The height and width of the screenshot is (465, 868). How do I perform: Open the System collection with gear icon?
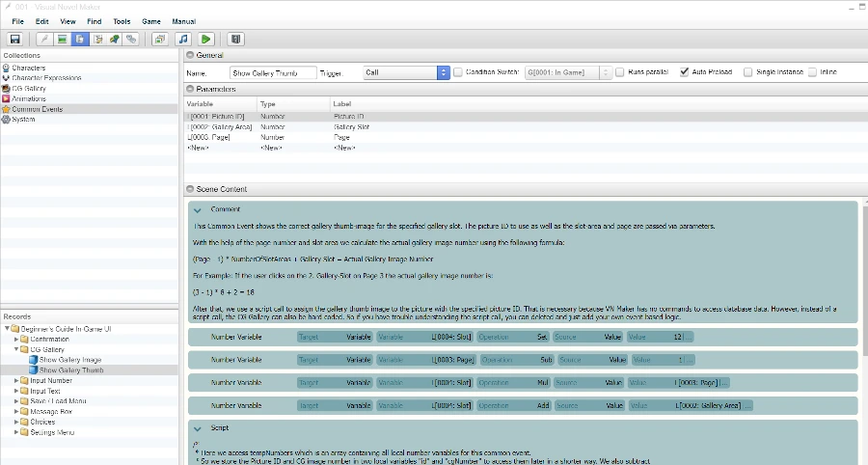(x=23, y=120)
